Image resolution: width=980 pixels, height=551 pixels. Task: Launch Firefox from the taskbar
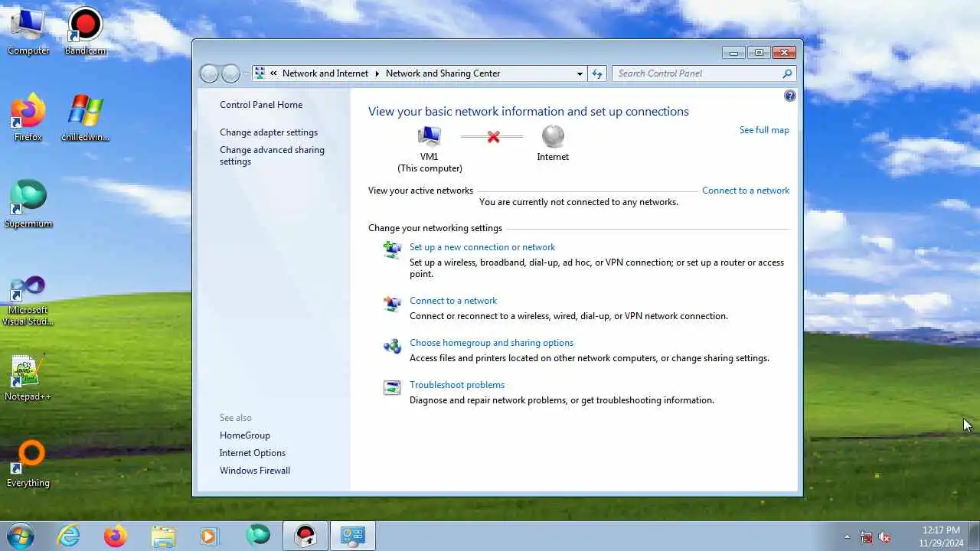116,536
